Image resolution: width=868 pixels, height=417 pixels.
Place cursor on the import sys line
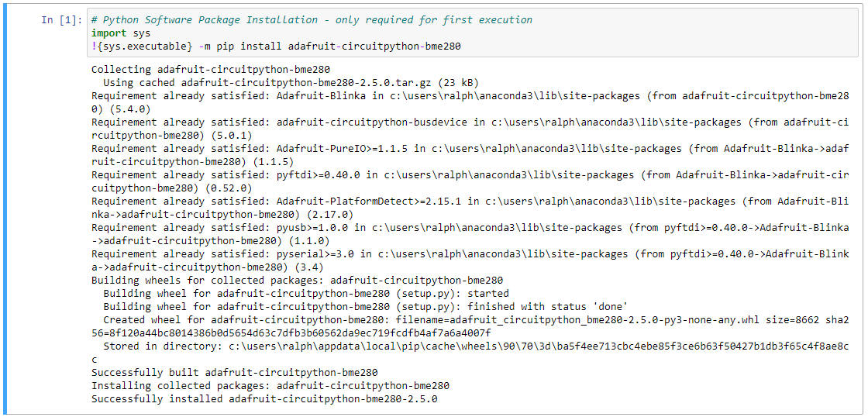[x=120, y=33]
